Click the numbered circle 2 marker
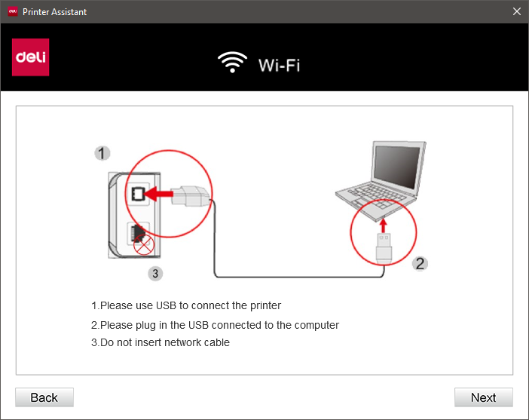Screen dimensions: 529x420 (x=420, y=263)
